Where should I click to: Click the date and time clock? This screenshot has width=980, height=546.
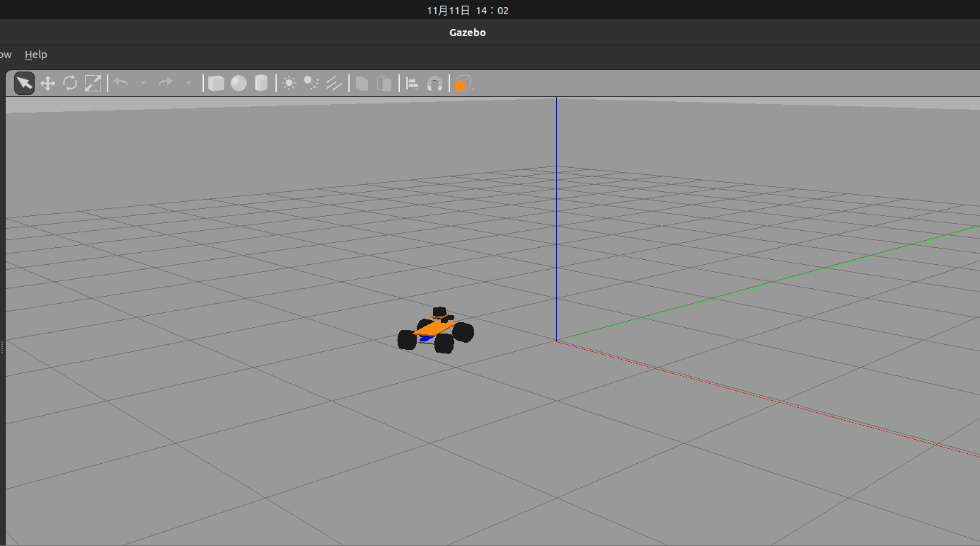pyautogui.click(x=468, y=11)
